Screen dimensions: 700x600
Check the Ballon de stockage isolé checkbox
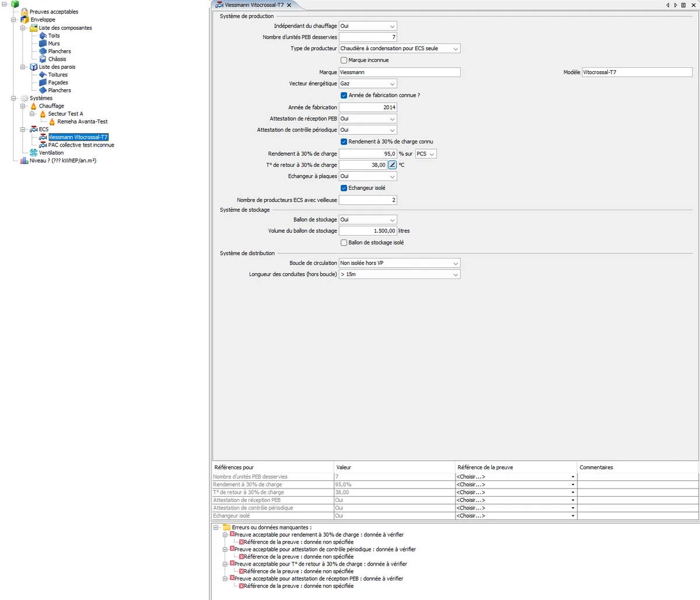point(344,243)
